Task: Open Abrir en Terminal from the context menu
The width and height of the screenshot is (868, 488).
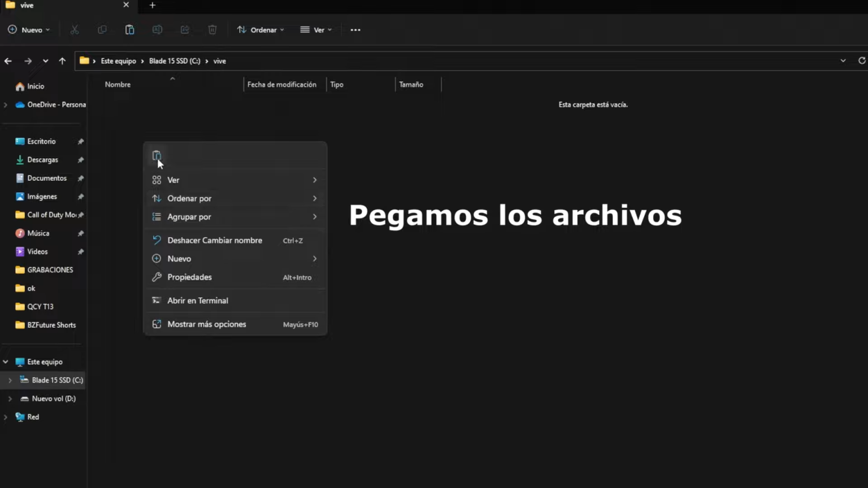Action: [198, 300]
